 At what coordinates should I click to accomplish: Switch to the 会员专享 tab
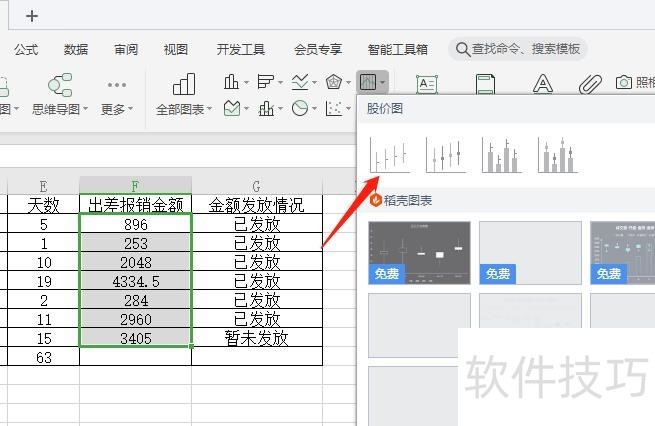tap(318, 50)
